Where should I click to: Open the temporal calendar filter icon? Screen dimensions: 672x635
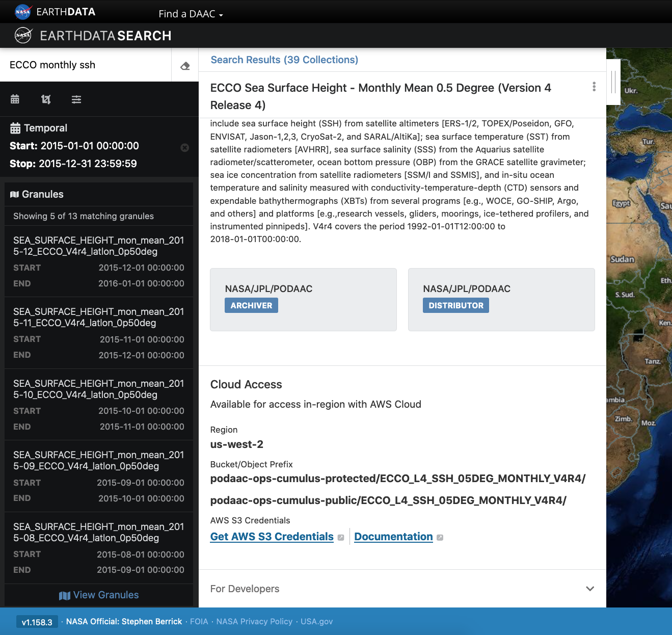[15, 99]
